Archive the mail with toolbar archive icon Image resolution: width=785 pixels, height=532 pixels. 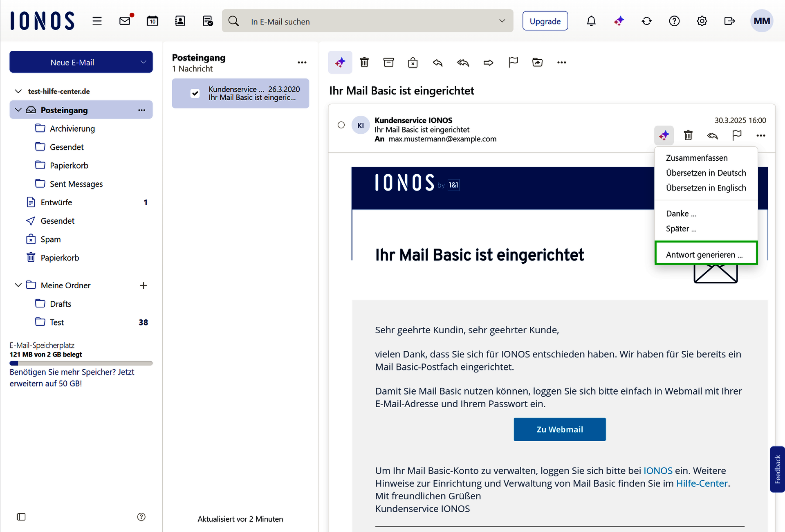(x=388, y=62)
